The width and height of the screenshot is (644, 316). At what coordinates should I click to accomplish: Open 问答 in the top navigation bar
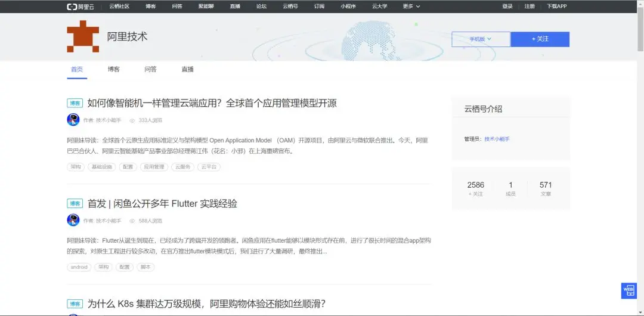coord(178,6)
